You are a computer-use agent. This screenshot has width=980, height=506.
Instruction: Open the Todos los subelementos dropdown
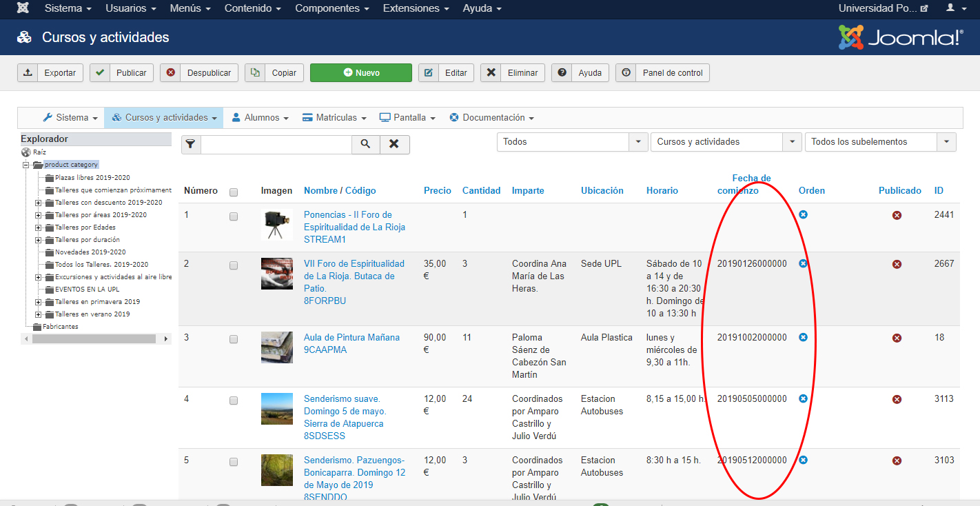tap(880, 142)
